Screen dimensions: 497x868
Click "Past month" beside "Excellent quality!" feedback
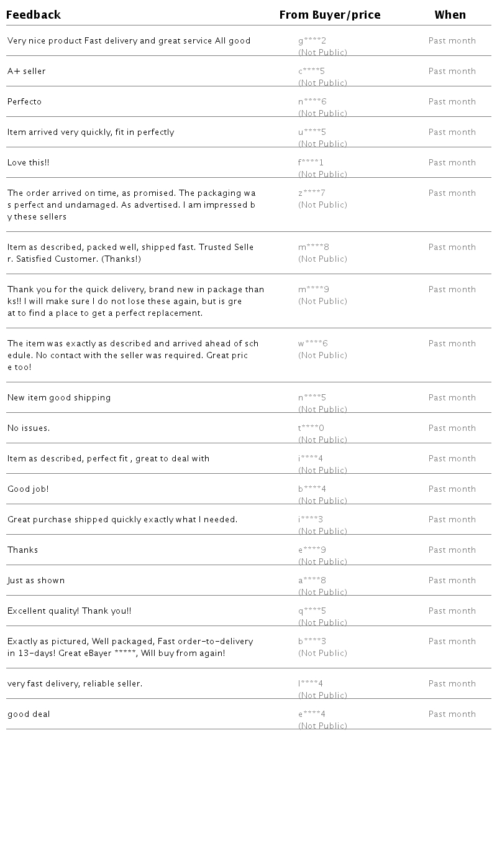(452, 611)
